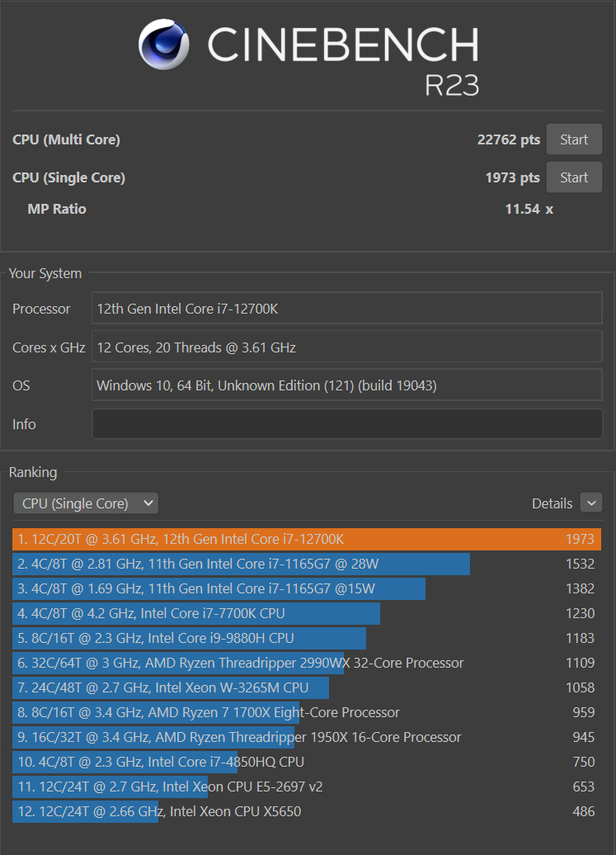This screenshot has width=616, height=855.
Task: Select the highlighted i7-12700K ranking bar
Action: 247,539
